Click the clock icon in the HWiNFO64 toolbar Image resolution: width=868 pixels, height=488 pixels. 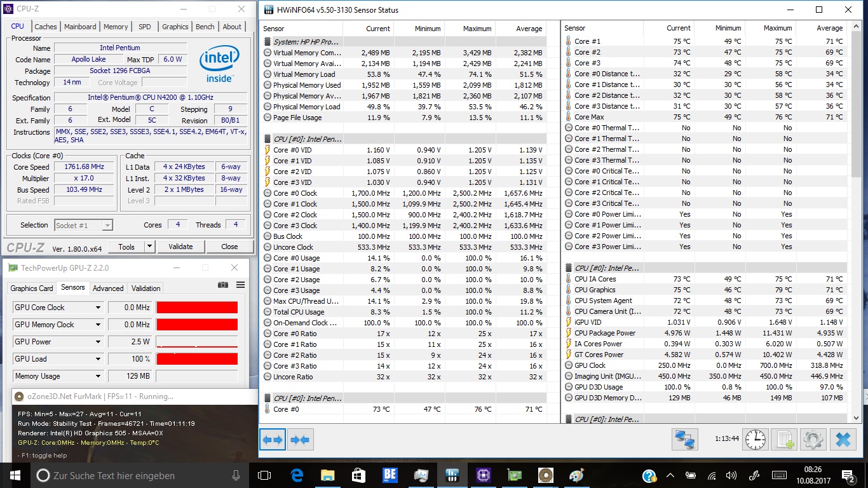point(756,439)
